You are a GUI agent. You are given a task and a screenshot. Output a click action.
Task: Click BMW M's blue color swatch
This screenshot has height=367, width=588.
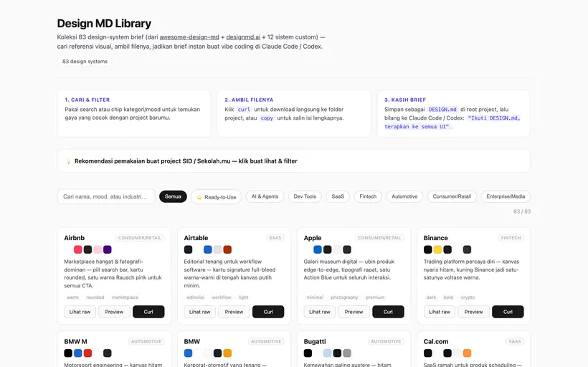pyautogui.click(x=78, y=353)
